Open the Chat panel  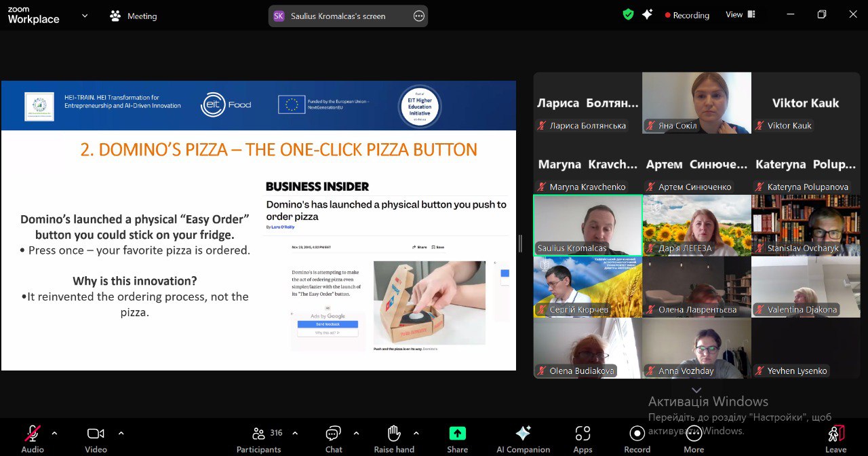coord(333,438)
